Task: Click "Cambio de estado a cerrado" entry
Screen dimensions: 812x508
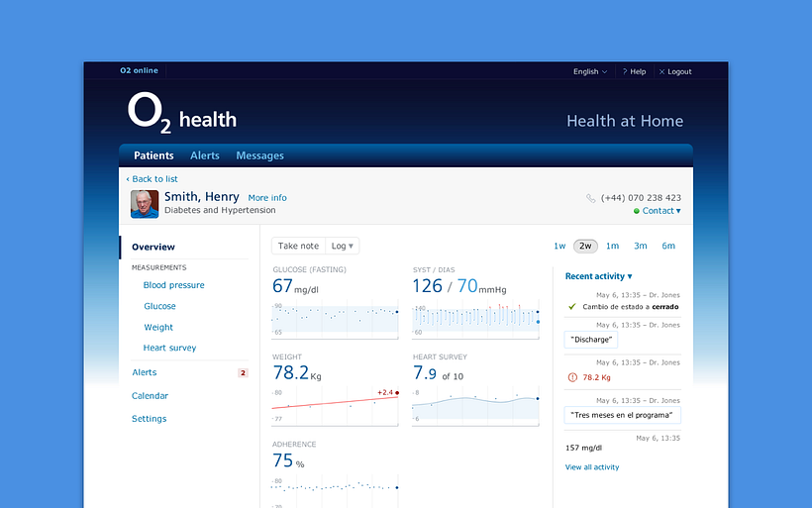Action: click(630, 307)
